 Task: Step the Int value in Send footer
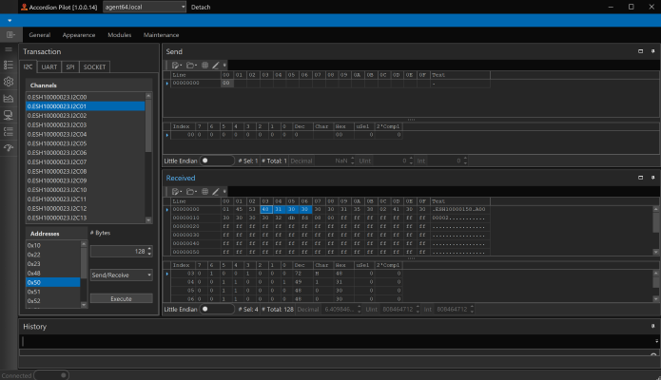(x=465, y=161)
